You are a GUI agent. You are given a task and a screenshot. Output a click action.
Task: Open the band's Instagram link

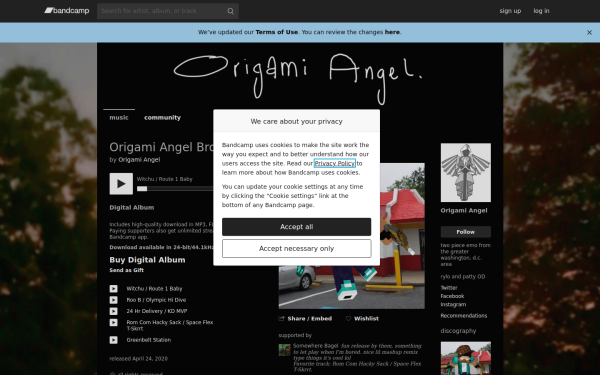click(x=453, y=305)
